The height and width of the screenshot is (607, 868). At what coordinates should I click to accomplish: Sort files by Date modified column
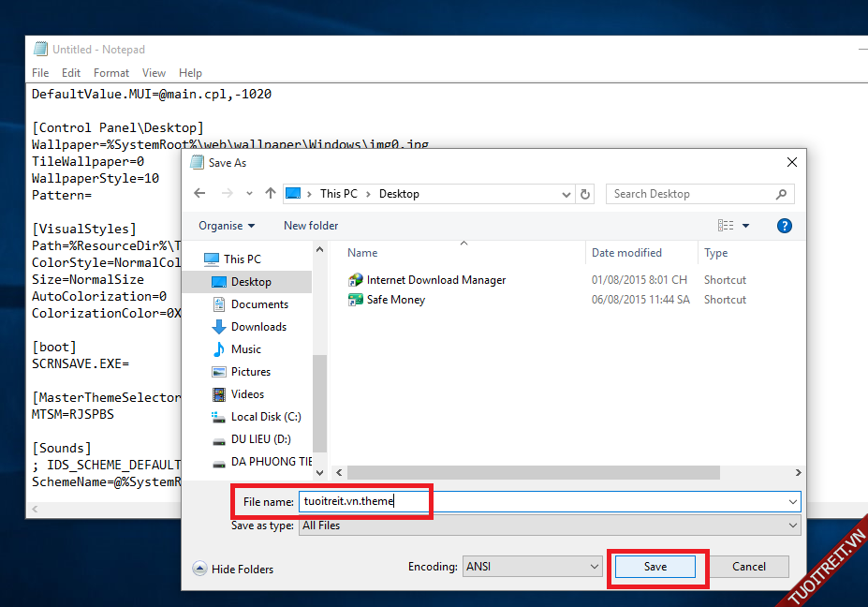626,253
